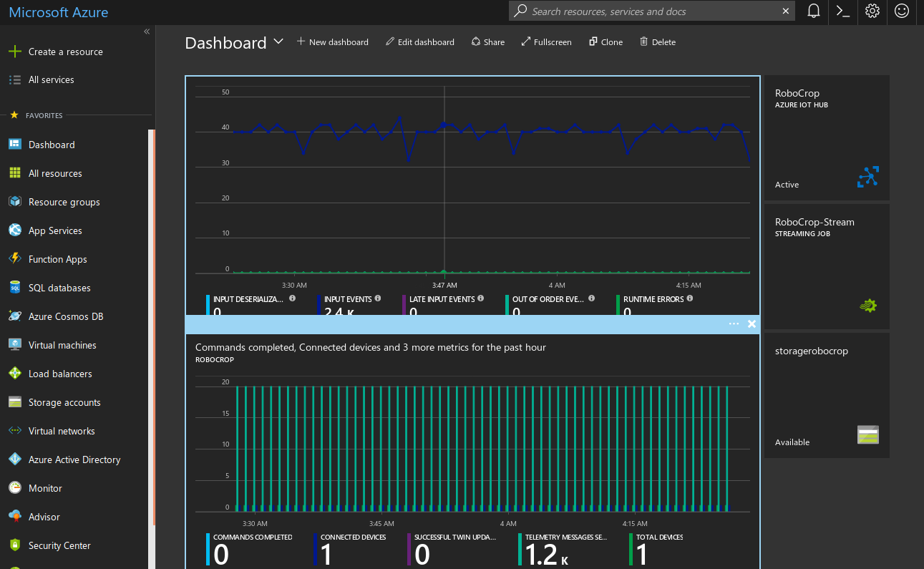Click the Load balancers diamond icon
This screenshot has width=924, height=569.
[x=15, y=373]
